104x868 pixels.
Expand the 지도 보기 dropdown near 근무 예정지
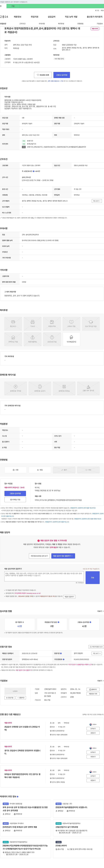pyautogui.click(x=97, y=201)
